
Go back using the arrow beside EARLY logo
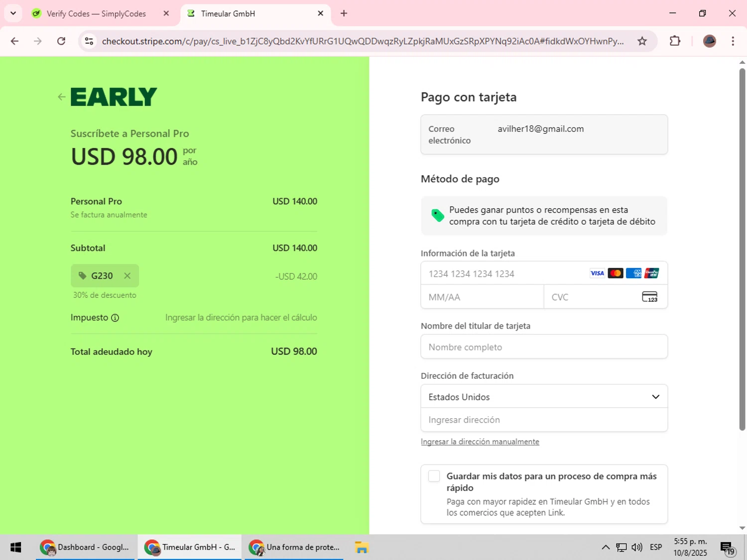pos(61,97)
